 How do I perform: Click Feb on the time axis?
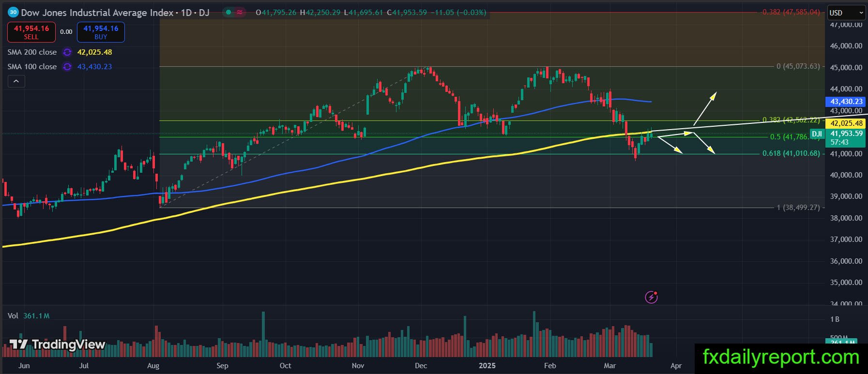[550, 366]
